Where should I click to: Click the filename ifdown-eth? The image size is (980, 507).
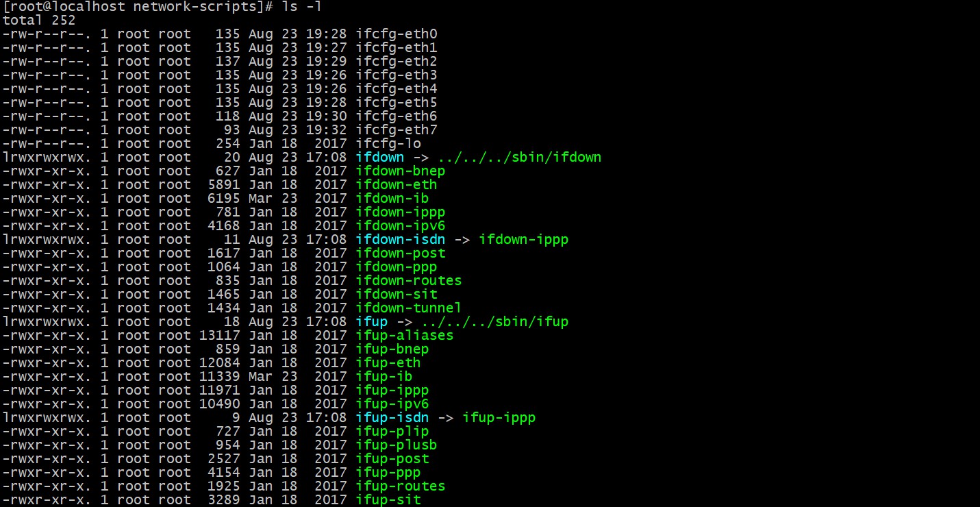[x=397, y=185]
